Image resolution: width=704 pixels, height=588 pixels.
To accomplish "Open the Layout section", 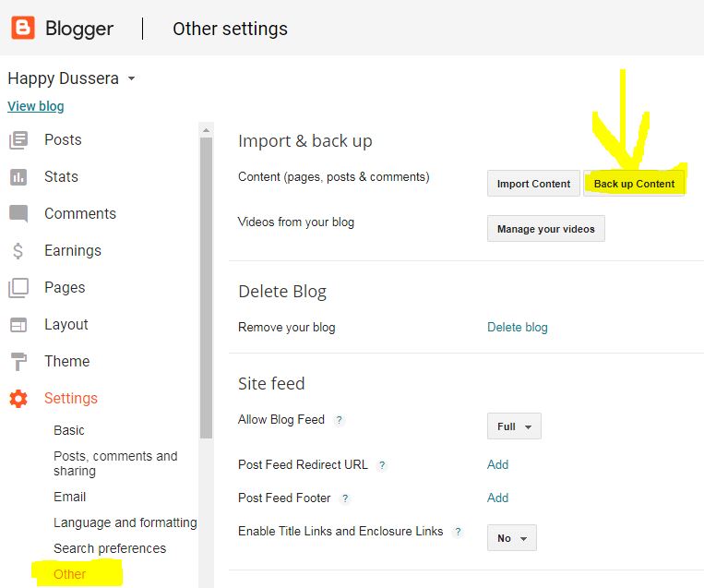I will 66,324.
